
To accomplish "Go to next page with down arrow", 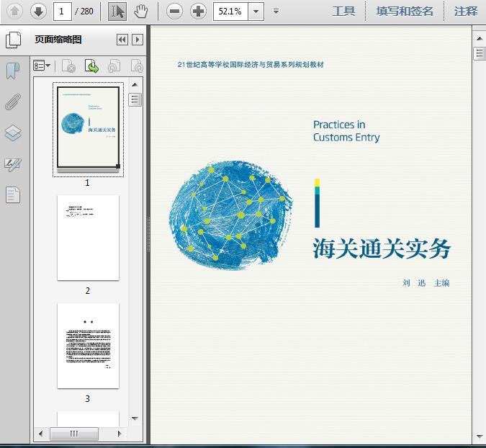I will [x=38, y=12].
